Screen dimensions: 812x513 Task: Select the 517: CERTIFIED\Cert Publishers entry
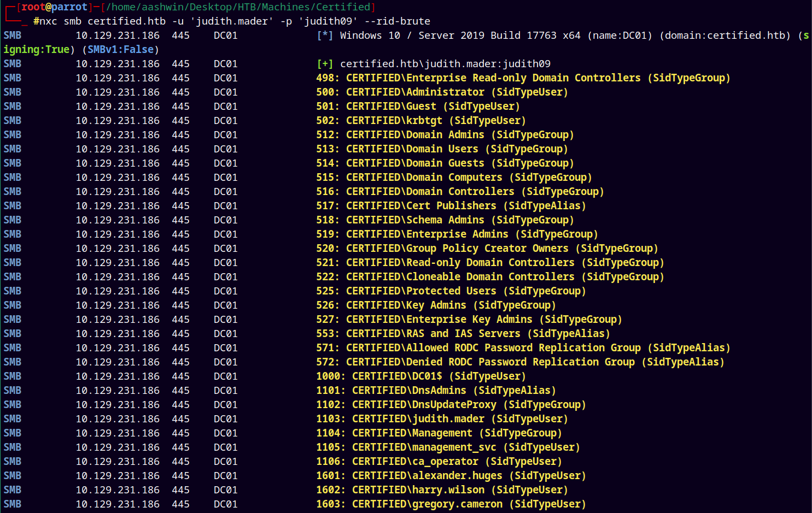coord(451,206)
